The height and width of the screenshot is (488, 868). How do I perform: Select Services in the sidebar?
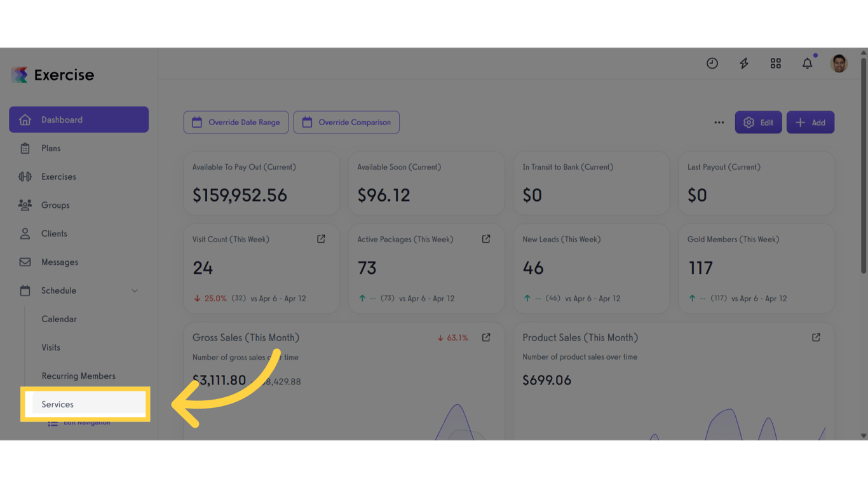[x=58, y=405]
